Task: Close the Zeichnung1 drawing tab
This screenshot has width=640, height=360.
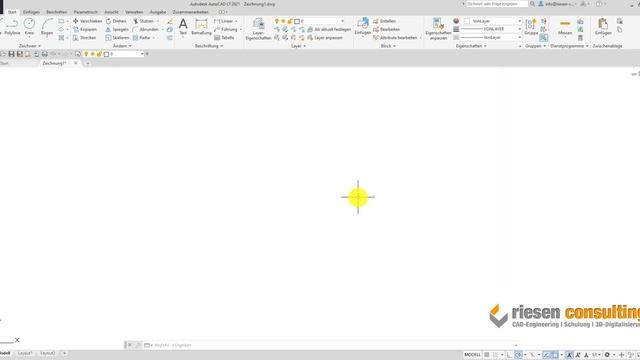Action: point(76,63)
